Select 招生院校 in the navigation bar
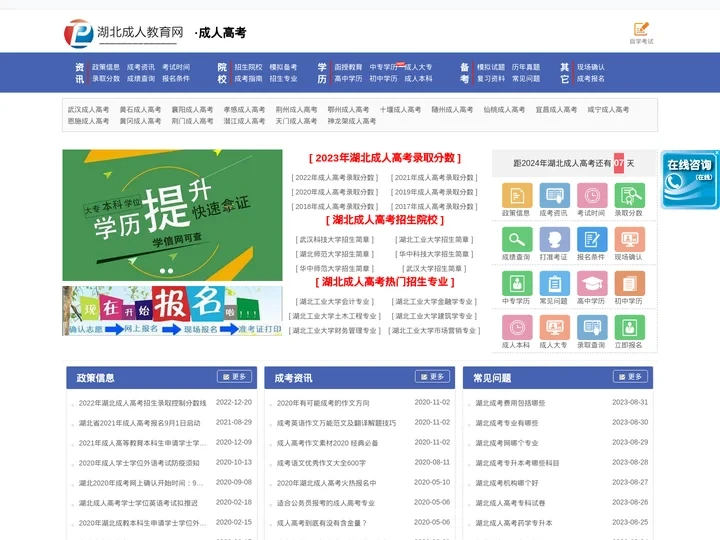Viewport: 720px width, 540px height. coord(248,67)
